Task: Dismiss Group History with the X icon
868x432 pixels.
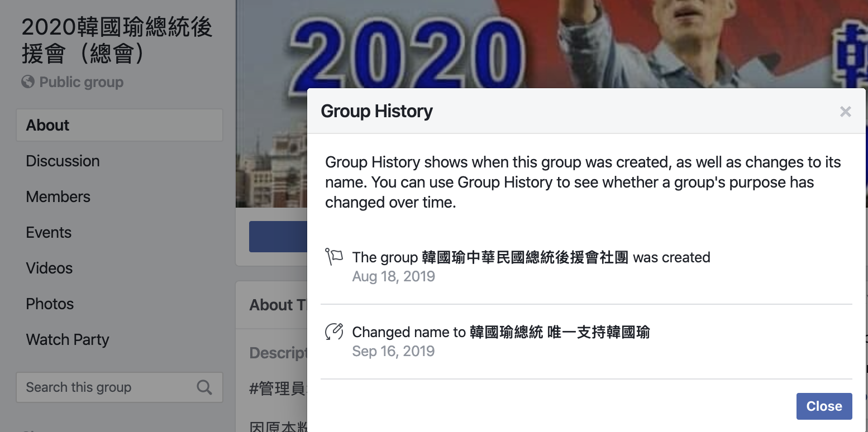Action: click(x=845, y=112)
